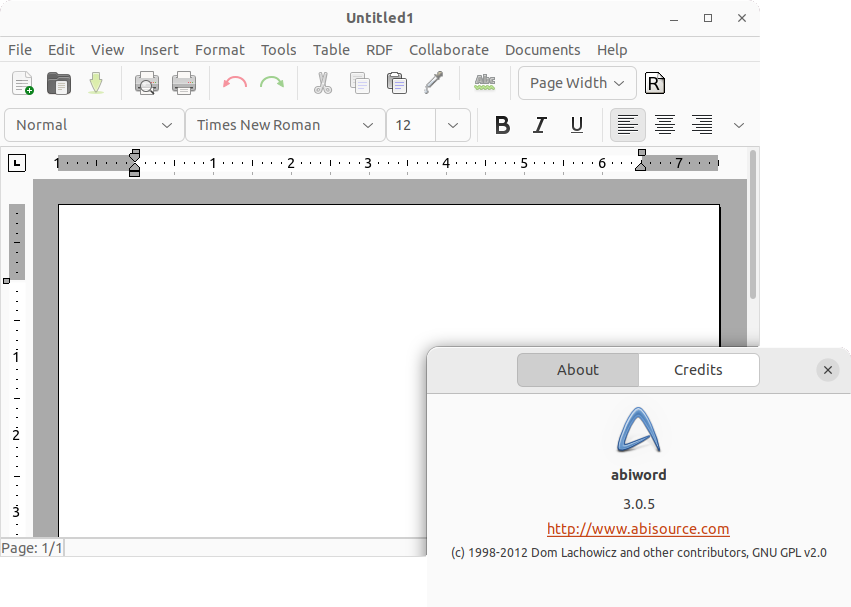Open the Table menu
This screenshot has width=851, height=607.
click(x=331, y=50)
